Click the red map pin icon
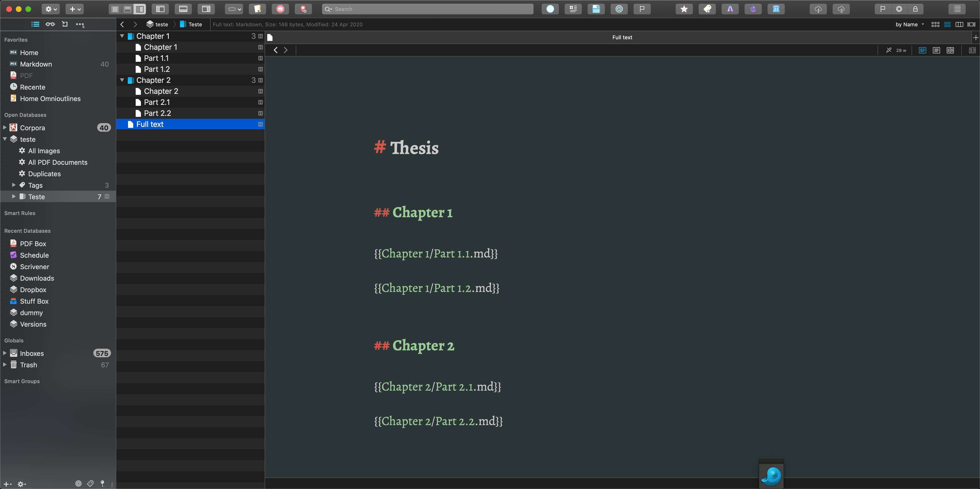Viewport: 980px width, 489px height. [x=303, y=9]
